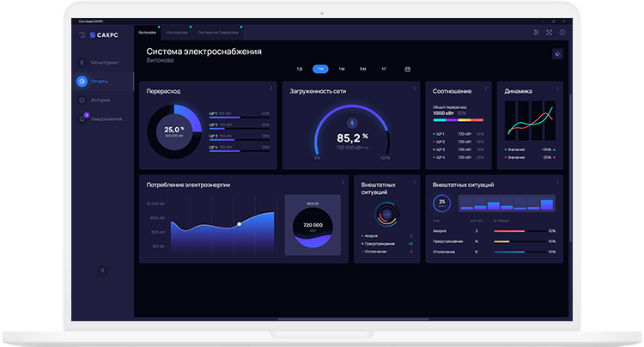Expand options menu on Динамика card
This screenshot has height=347, width=644.
(559, 88)
